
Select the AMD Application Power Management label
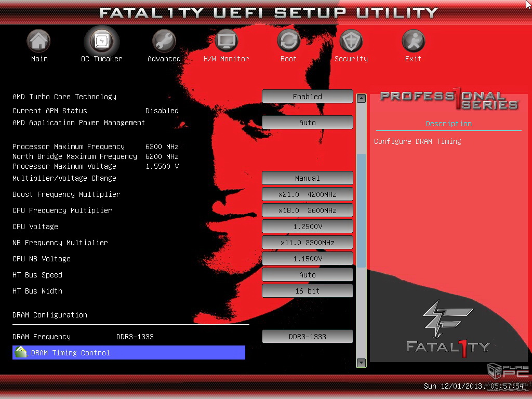79,123
